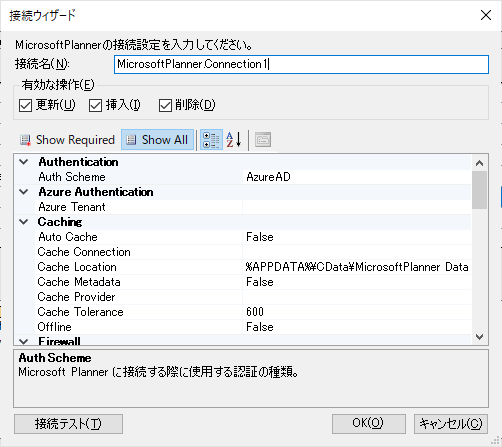The width and height of the screenshot is (502, 447).
Task: Click the property grid scrollbar thumb
Action: (479, 190)
